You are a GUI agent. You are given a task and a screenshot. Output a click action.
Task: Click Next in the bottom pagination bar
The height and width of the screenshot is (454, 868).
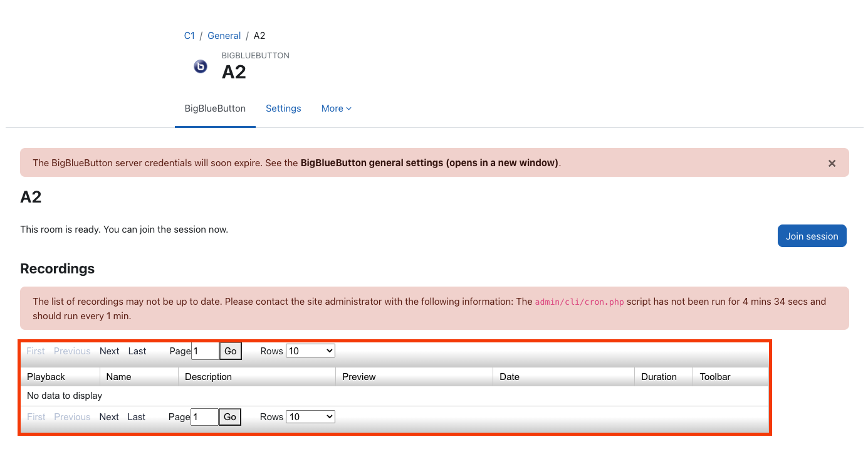109,417
